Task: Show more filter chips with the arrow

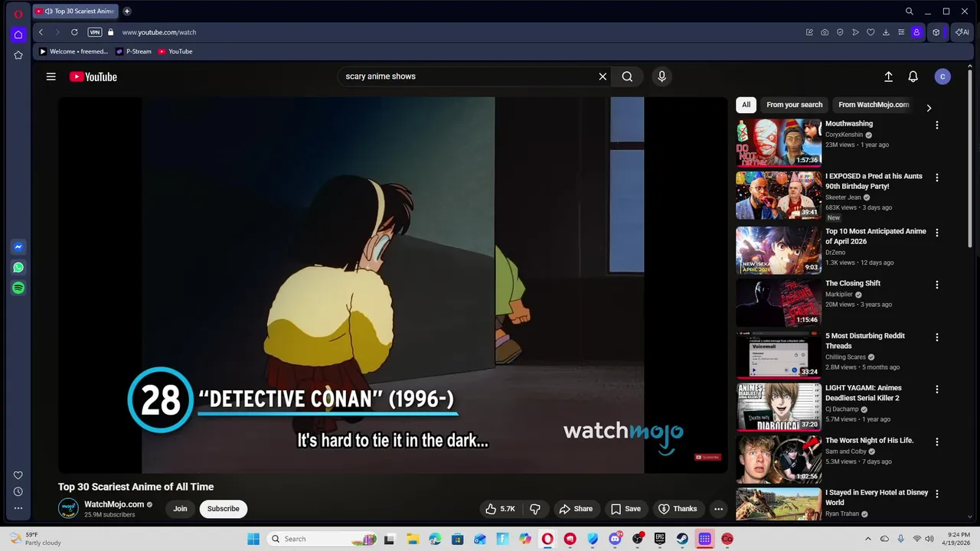Action: click(929, 108)
